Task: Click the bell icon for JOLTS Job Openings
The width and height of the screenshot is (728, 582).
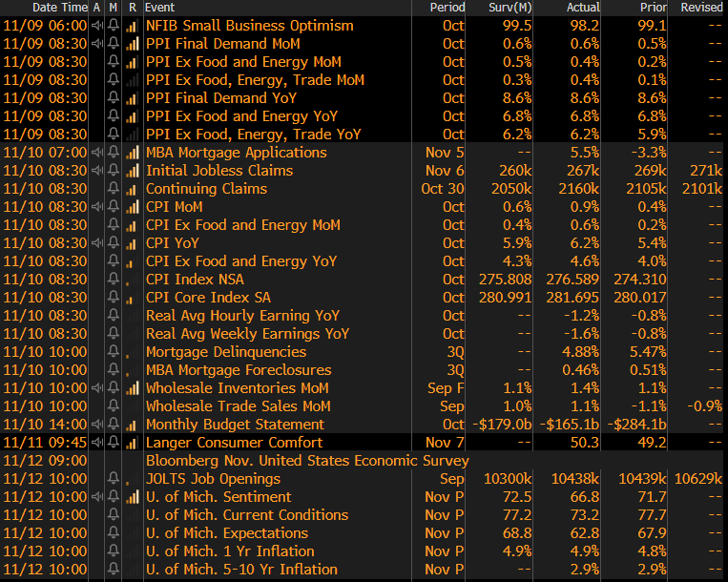Action: pos(114,479)
